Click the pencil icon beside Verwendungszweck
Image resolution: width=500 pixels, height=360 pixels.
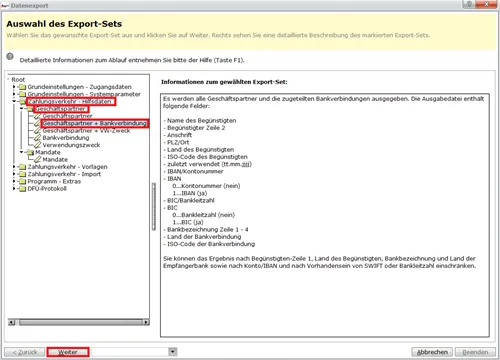(38, 145)
